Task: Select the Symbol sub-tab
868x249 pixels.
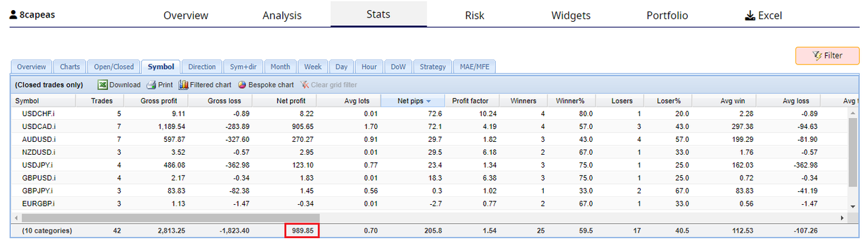Action: pyautogui.click(x=161, y=66)
